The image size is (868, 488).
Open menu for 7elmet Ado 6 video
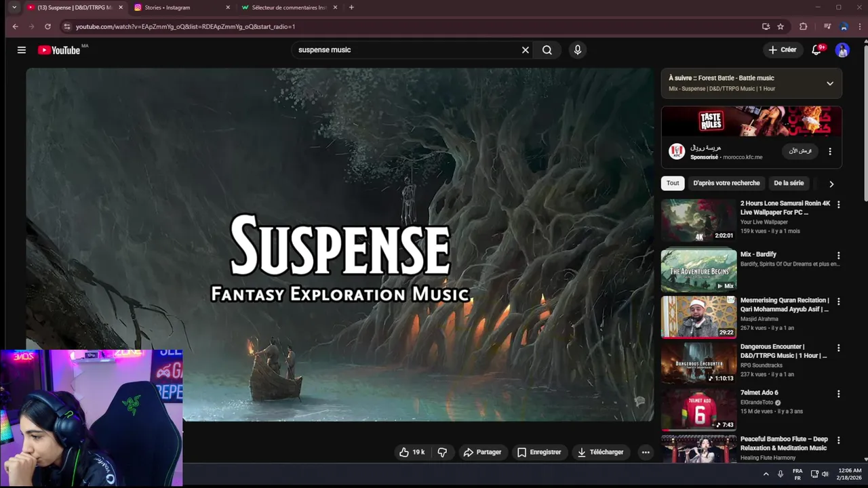[838, 394]
